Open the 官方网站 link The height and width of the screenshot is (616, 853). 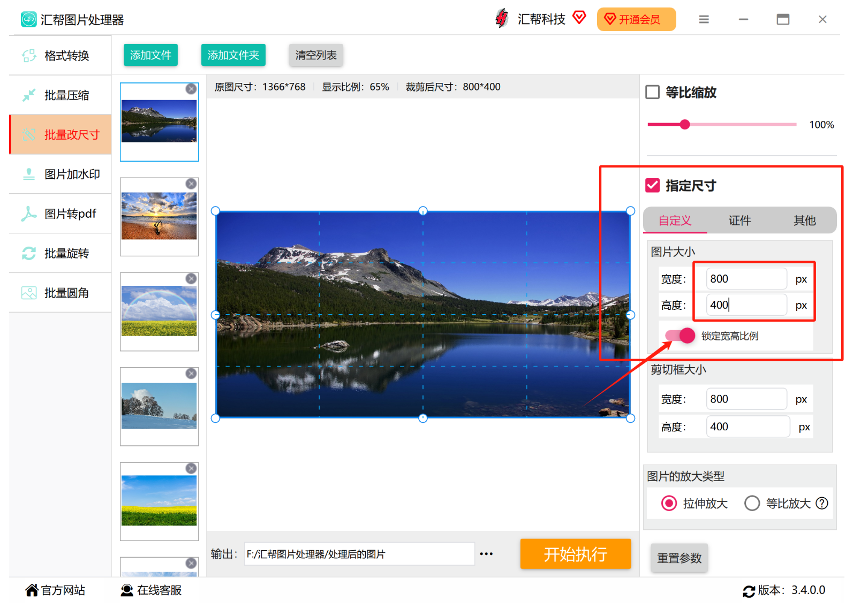pyautogui.click(x=55, y=590)
